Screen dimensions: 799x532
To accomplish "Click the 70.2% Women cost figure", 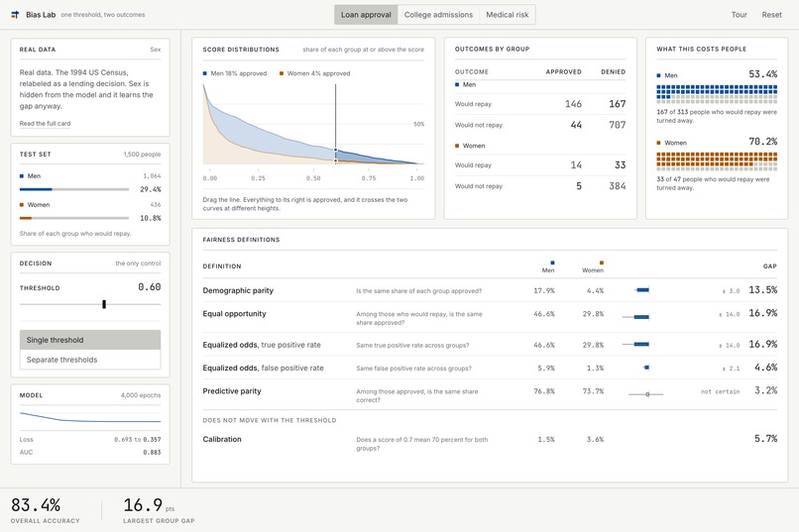I will [x=763, y=142].
